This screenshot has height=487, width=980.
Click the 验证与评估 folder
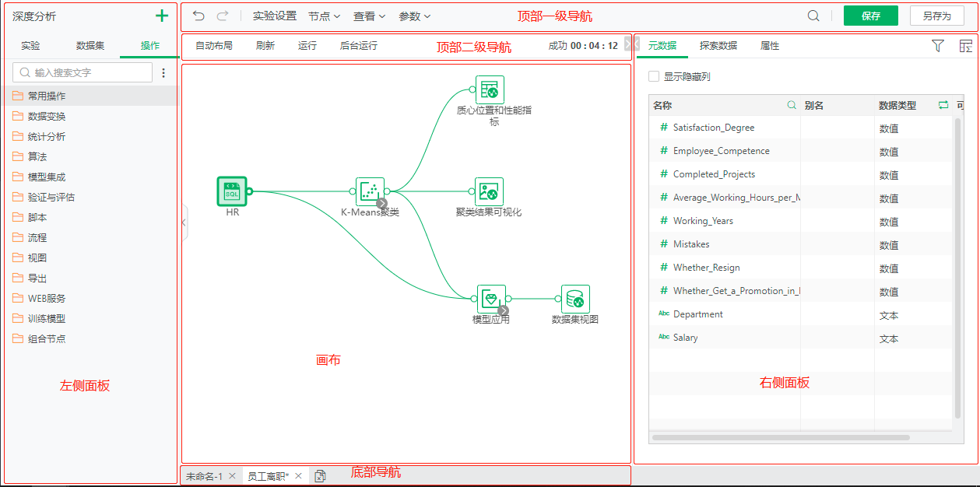tap(90, 197)
